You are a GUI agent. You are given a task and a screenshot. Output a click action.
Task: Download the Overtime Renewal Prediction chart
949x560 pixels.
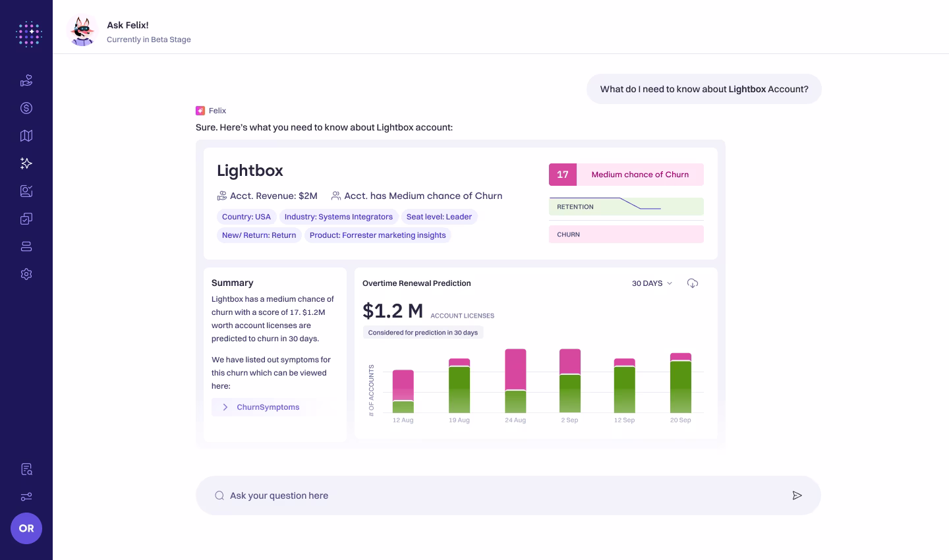point(693,283)
